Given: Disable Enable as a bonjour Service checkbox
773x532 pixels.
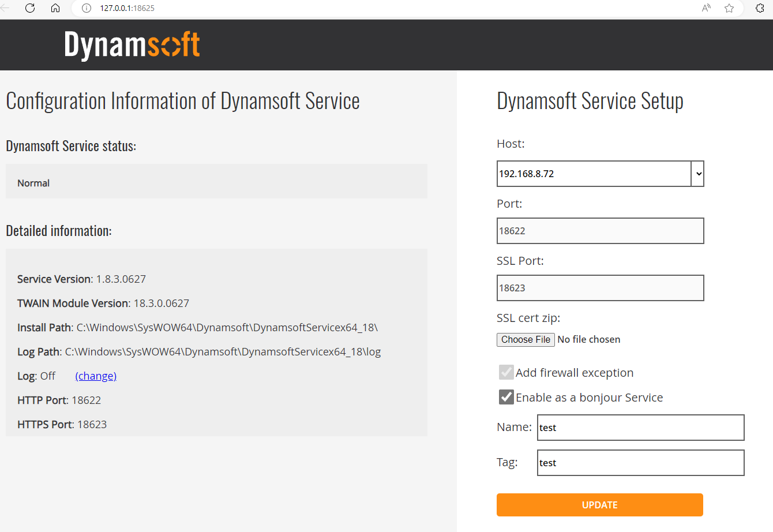Looking at the screenshot, I should tap(506, 397).
